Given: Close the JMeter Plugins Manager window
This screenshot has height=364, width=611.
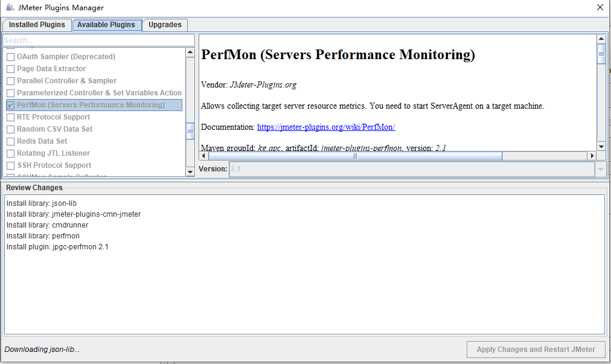Looking at the screenshot, I should tap(600, 7).
